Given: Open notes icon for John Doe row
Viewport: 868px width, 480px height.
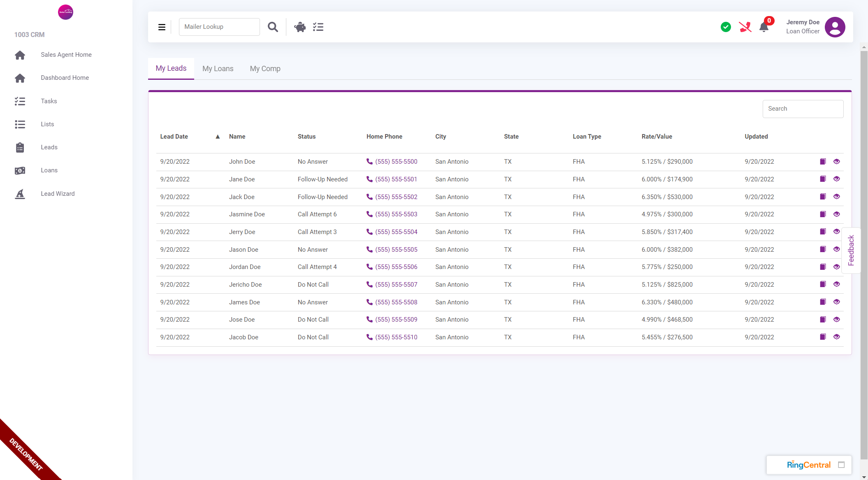Looking at the screenshot, I should 823,162.
